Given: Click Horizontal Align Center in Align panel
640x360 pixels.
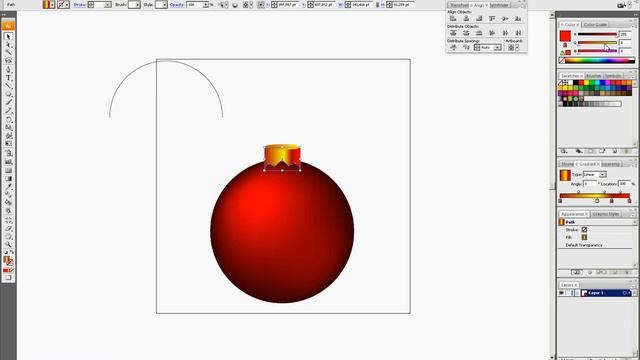Looking at the screenshot, I should (466, 18).
